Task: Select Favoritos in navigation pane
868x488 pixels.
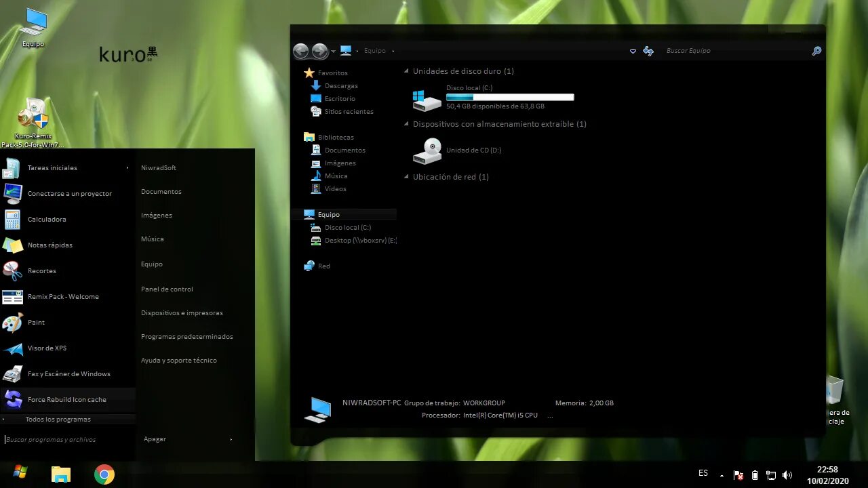Action: pos(332,73)
